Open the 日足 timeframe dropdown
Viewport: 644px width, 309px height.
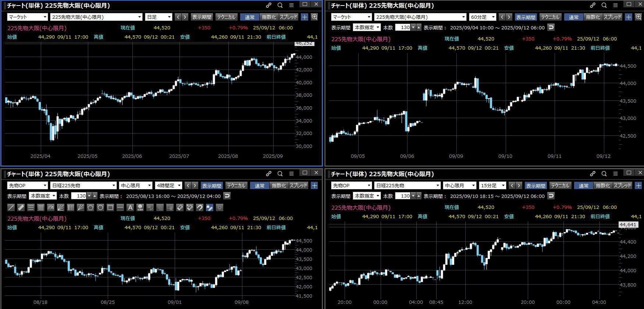(159, 17)
